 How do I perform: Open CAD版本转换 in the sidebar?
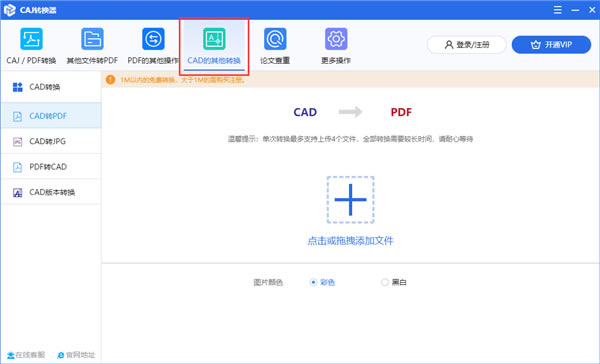click(51, 192)
